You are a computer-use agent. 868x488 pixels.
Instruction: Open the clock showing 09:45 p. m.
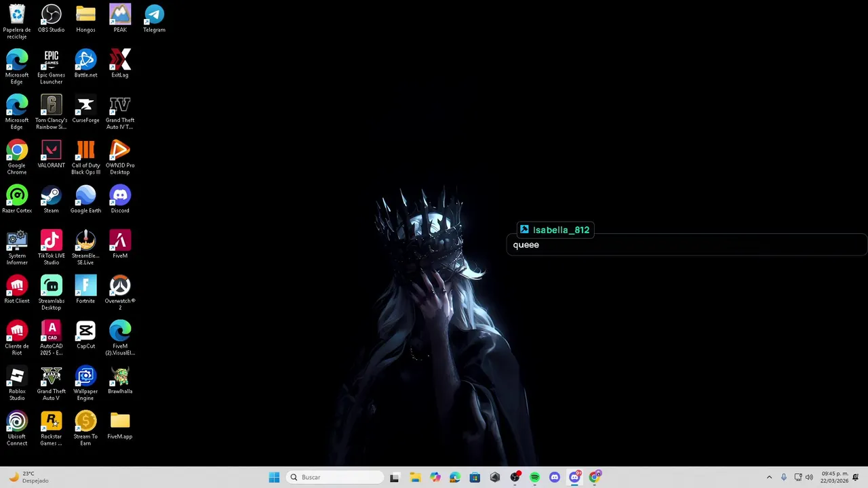835,477
